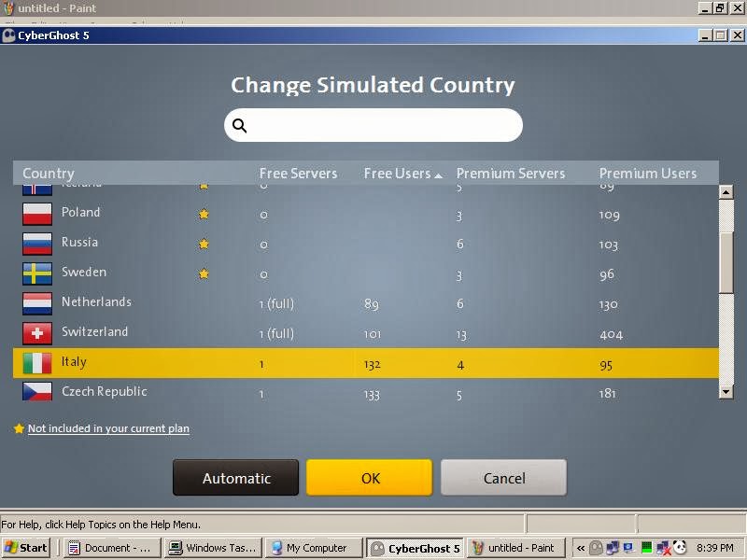Switch to untitled - Paint taskbar button
The image size is (747, 560).
[x=516, y=548]
